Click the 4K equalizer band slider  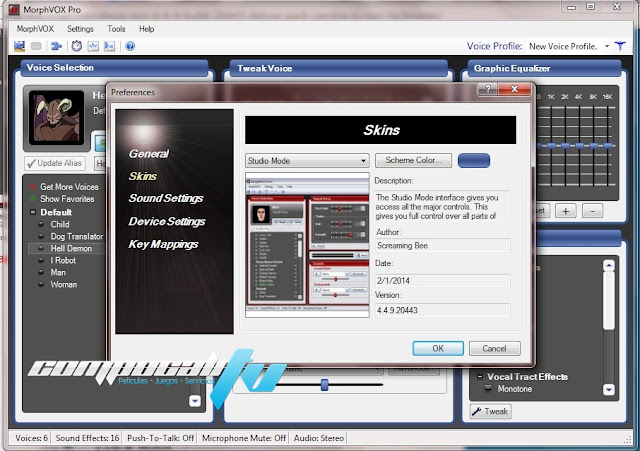[580, 145]
